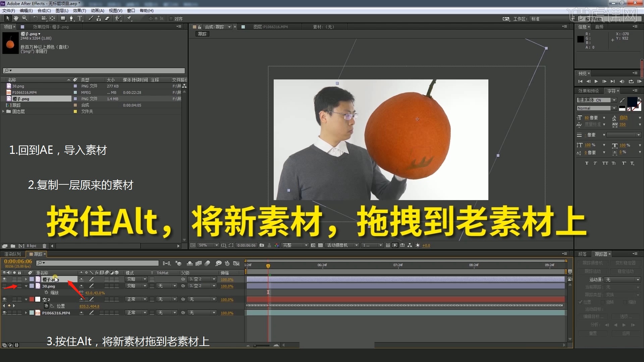The image size is (644, 362).
Task: Open the Graph Editor in the timeline
Action: tap(236, 263)
